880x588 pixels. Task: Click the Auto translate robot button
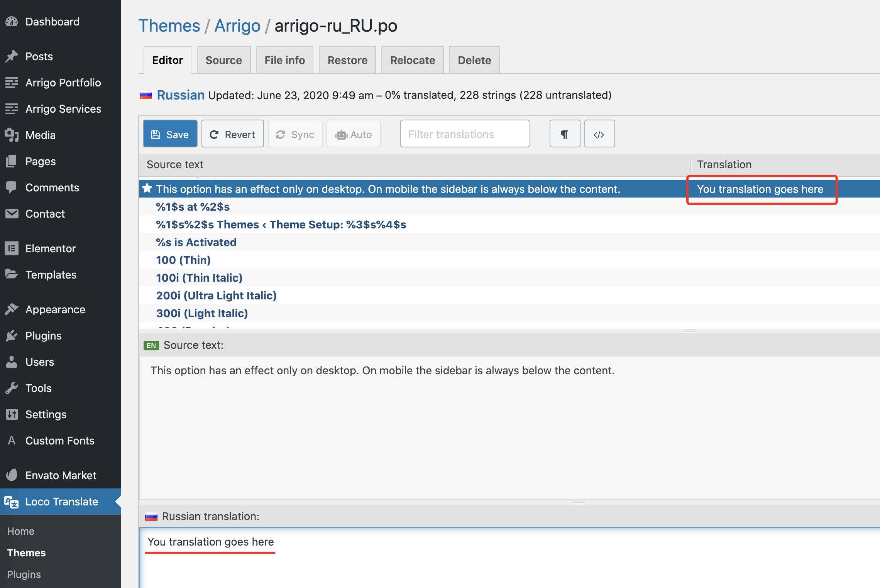click(353, 134)
